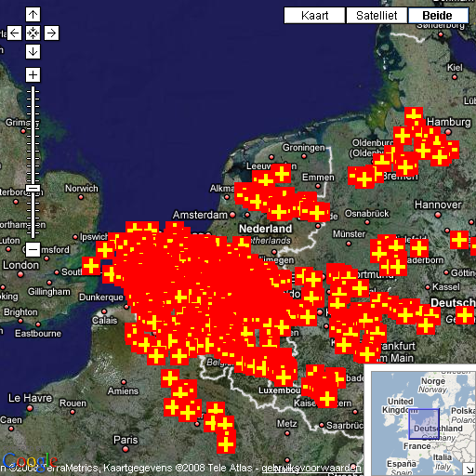Click the Dunkerque city label
This screenshot has height=476, width=476.
coord(101,297)
